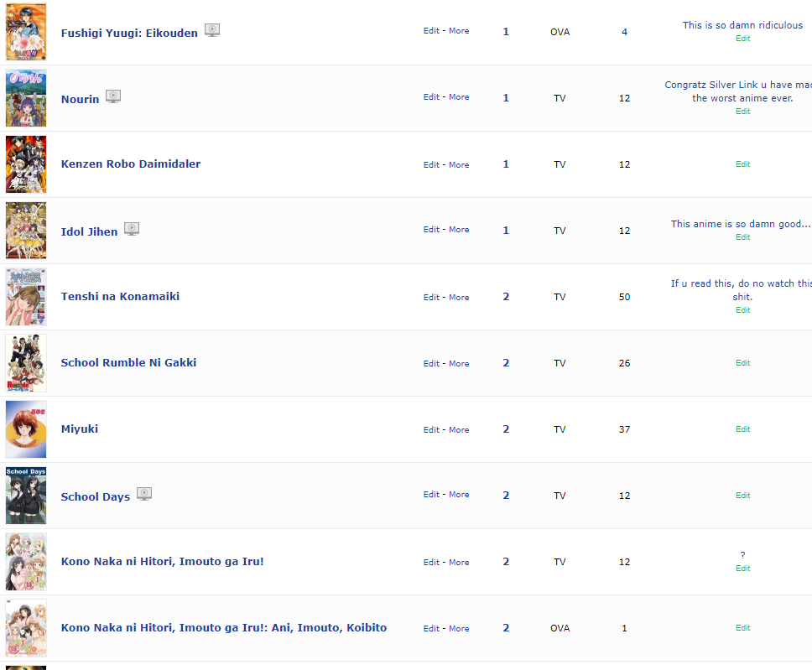
Task: Edit the tag under Tenshi na Konamaiki comment
Action: pos(742,310)
